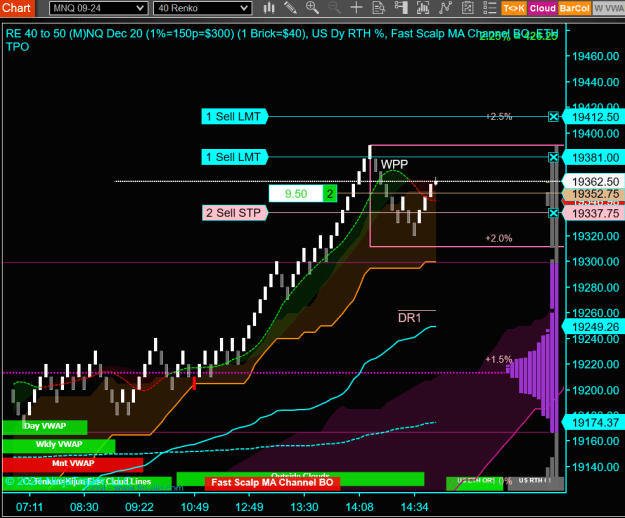Click the zoom out magnifier icon
Image resolution: width=625 pixels, height=518 pixels.
tap(334, 8)
